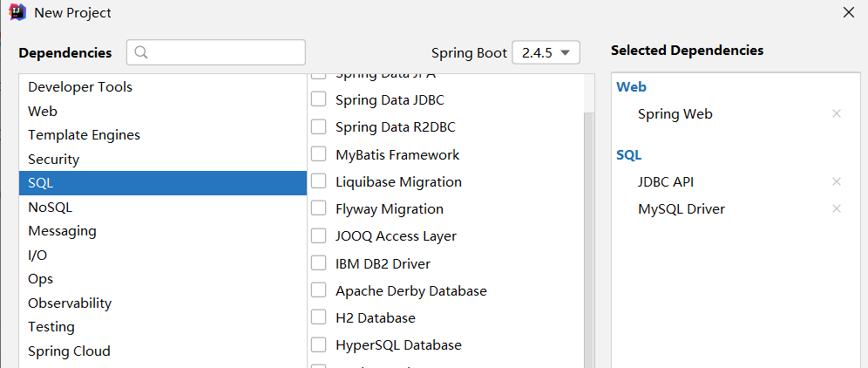The width and height of the screenshot is (868, 368).
Task: Toggle the Flyway Migration checkbox
Action: click(x=319, y=208)
